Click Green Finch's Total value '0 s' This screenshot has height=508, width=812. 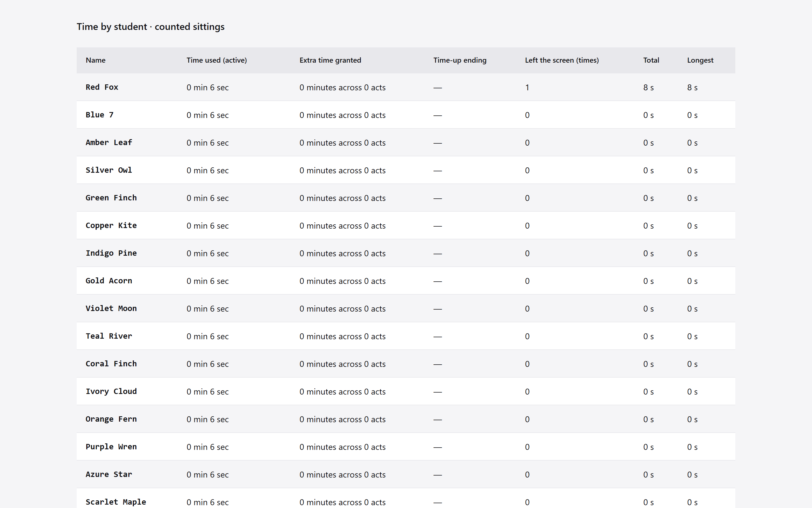tap(648, 198)
